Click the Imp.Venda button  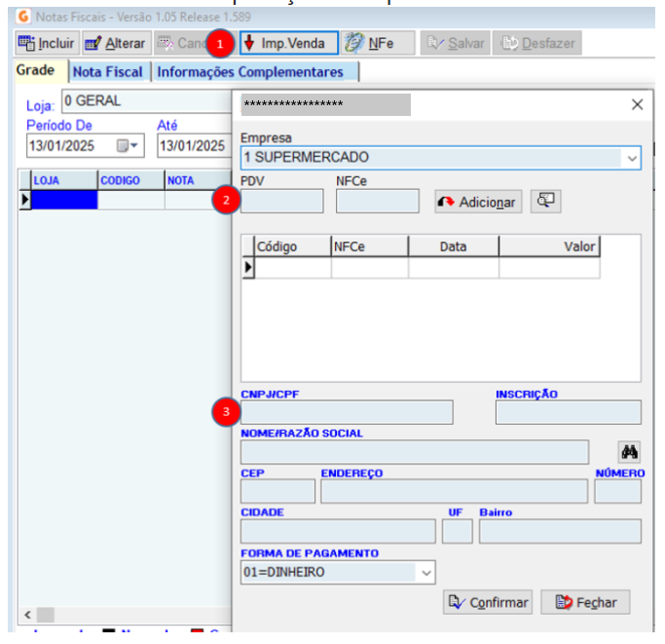point(289,43)
